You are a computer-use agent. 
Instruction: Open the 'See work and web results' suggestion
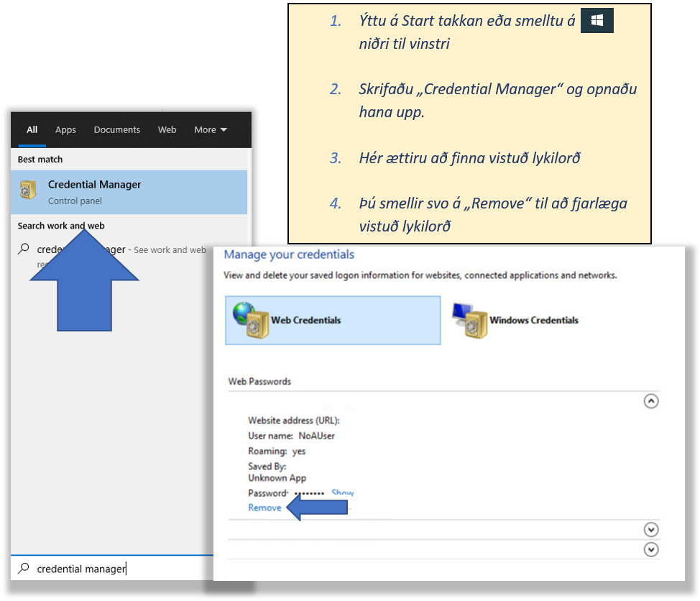click(x=170, y=250)
